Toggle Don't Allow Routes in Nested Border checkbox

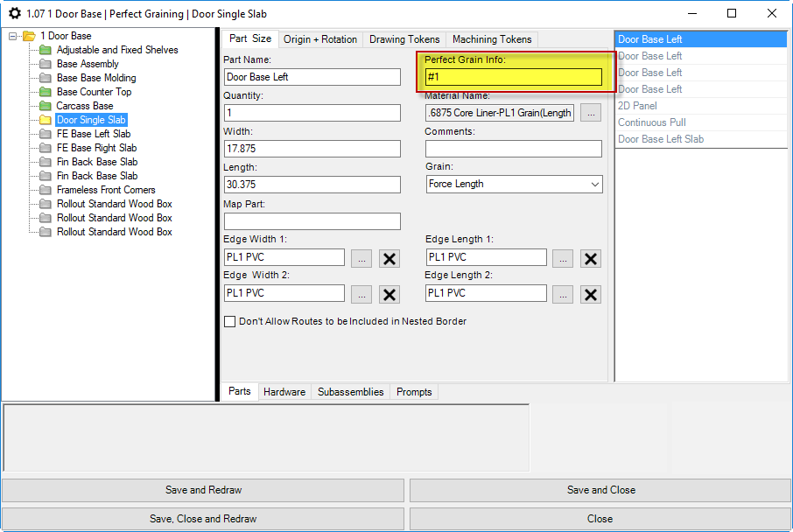pos(229,322)
